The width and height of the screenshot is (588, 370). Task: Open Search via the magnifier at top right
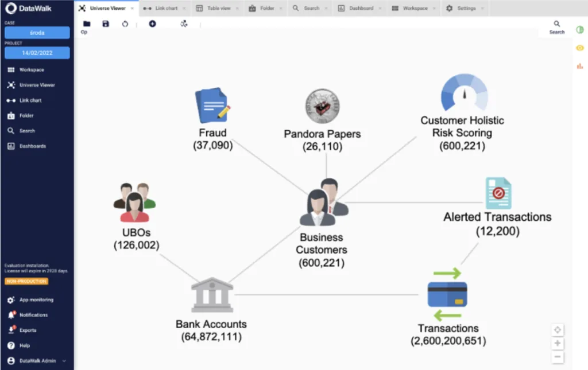pyautogui.click(x=557, y=27)
